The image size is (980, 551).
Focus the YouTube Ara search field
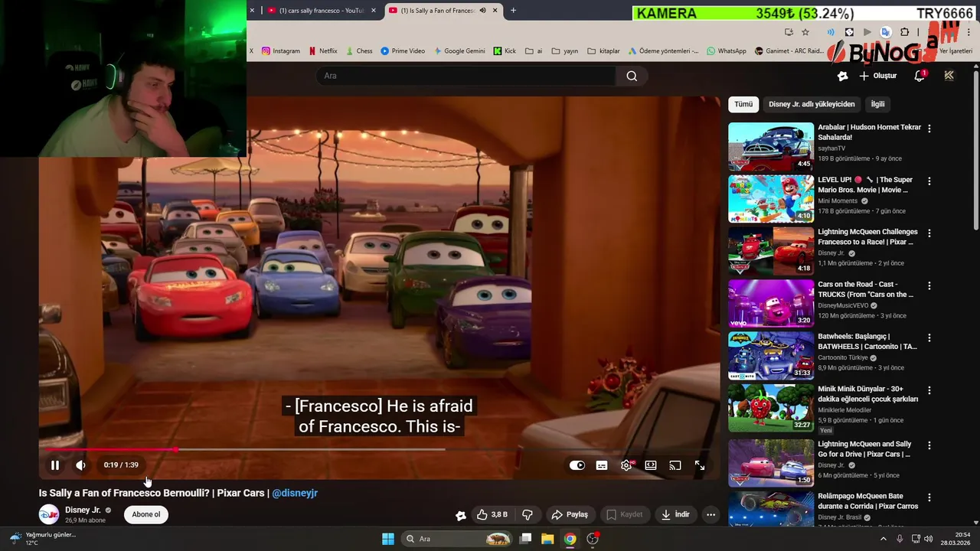pyautogui.click(x=465, y=76)
